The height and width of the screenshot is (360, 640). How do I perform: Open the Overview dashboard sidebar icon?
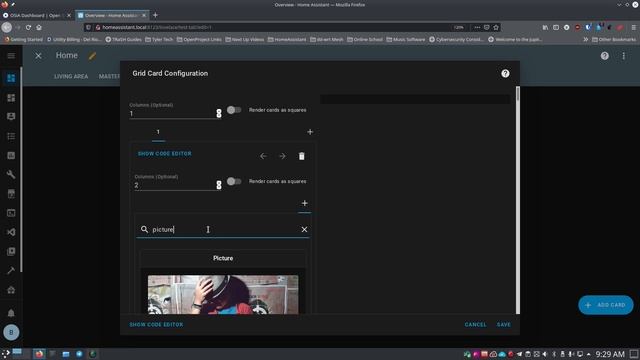click(x=11, y=78)
